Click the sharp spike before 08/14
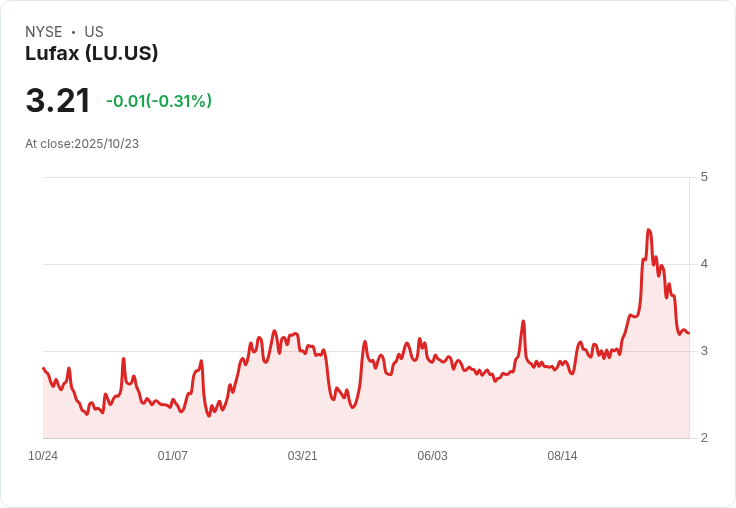This screenshot has height=508, width=736. coord(523,321)
